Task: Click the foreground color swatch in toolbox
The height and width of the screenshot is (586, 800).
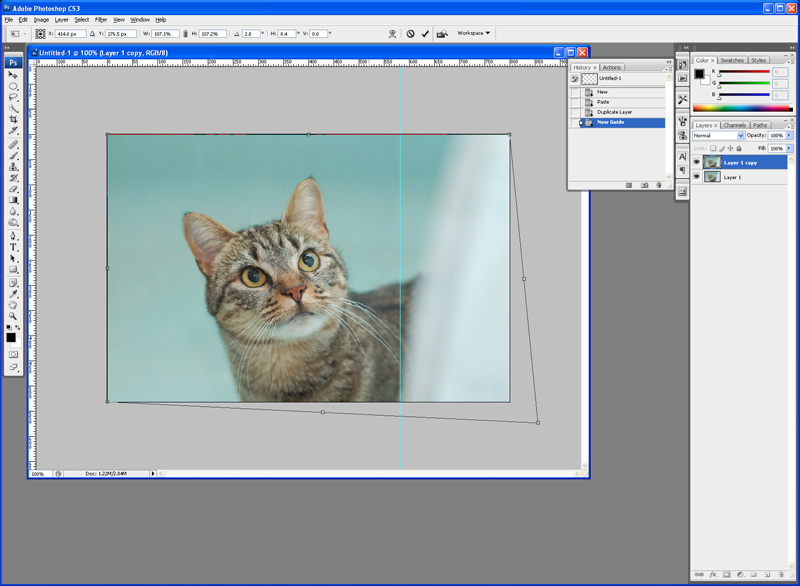Action: (11, 338)
